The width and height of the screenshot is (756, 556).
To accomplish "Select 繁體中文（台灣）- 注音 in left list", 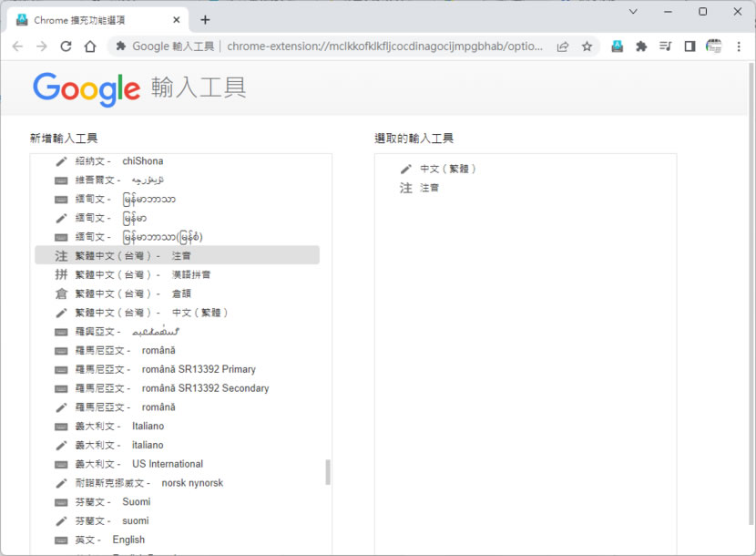I will click(178, 255).
